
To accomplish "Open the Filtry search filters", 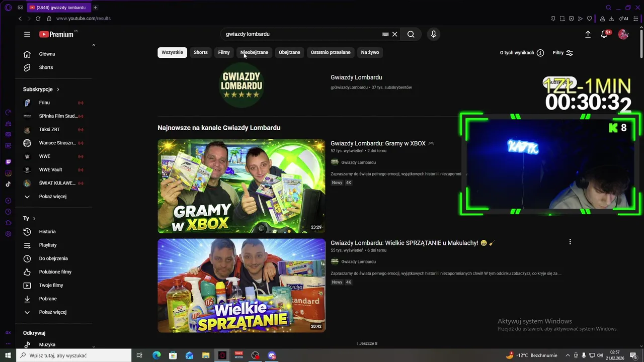I will point(563,53).
